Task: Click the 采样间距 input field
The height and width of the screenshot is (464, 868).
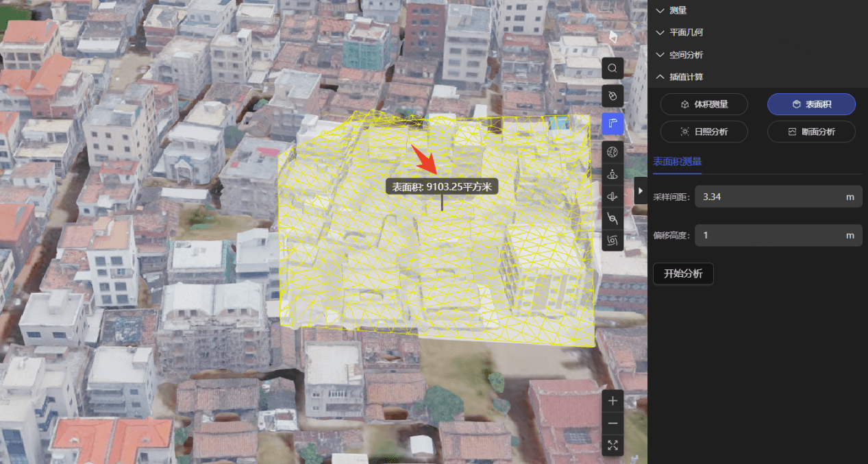Action: tap(767, 197)
